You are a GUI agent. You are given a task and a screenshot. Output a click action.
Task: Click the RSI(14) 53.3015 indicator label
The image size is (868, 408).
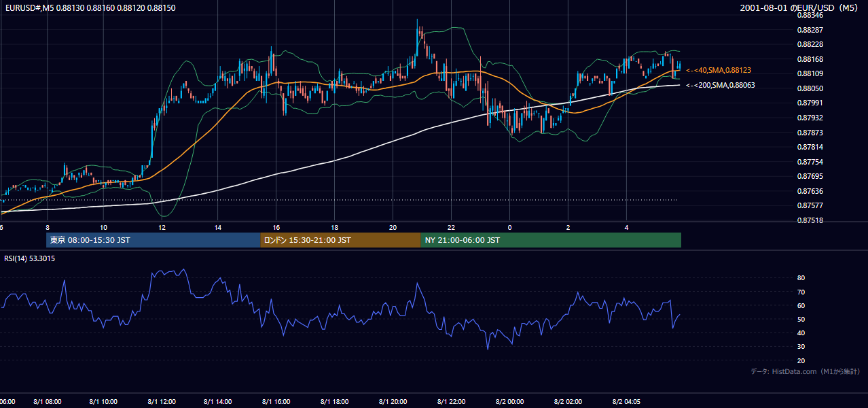point(30,258)
